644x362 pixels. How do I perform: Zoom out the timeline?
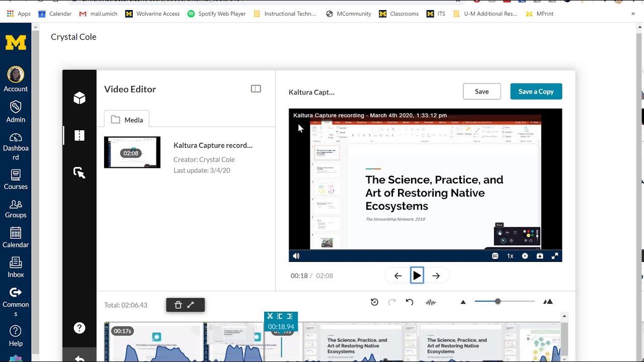tap(463, 302)
